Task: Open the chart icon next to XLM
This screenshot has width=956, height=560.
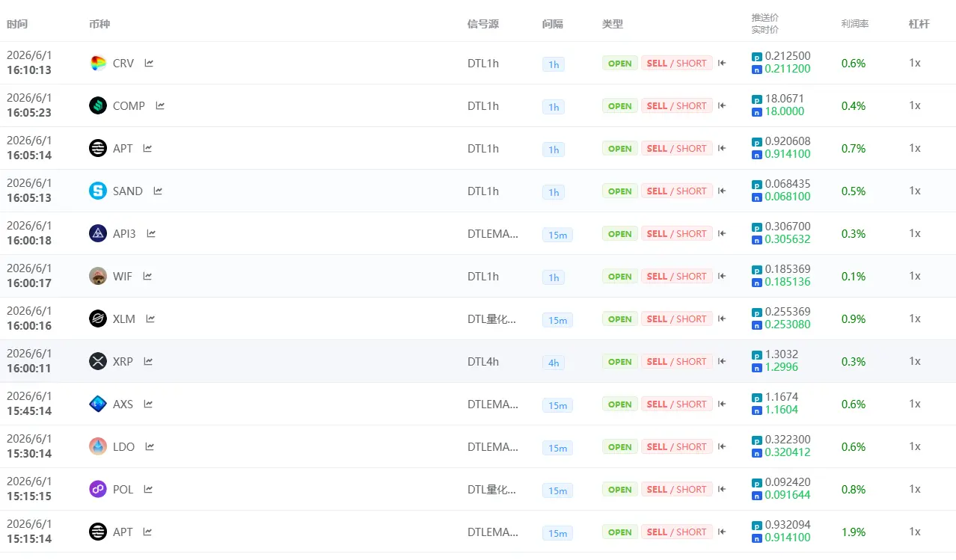Action: click(150, 319)
